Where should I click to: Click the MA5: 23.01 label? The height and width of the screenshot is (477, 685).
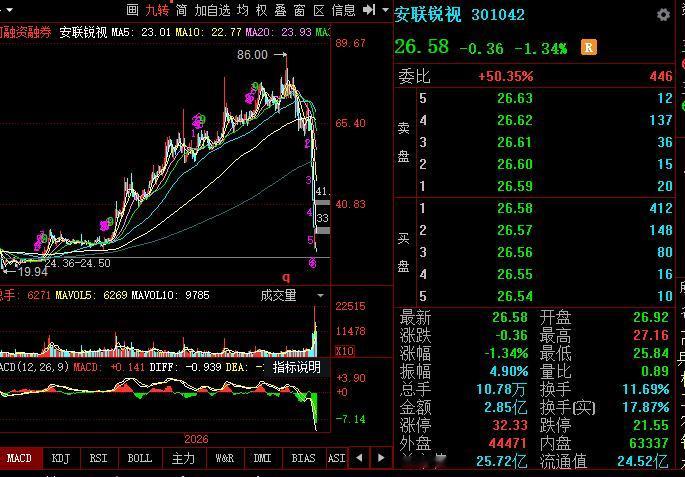pos(140,32)
